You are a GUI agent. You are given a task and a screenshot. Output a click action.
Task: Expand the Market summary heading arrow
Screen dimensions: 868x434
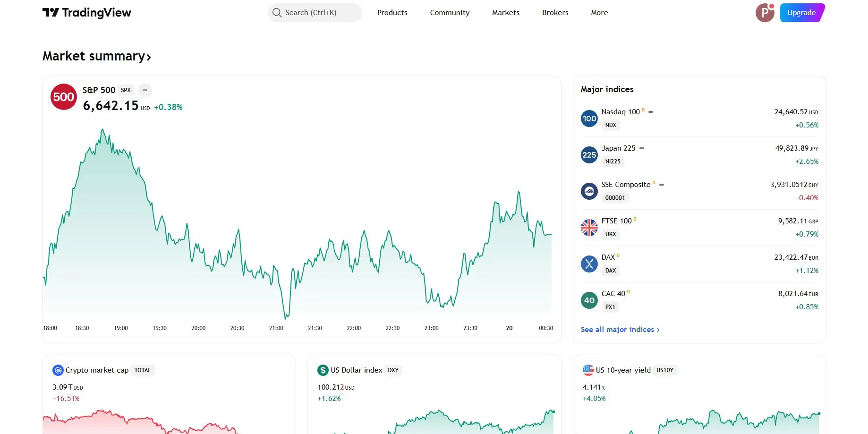pyautogui.click(x=149, y=57)
